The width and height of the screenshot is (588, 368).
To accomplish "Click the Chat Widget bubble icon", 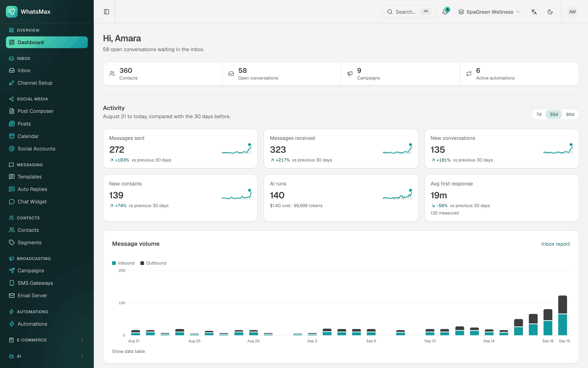I will click(x=12, y=202).
